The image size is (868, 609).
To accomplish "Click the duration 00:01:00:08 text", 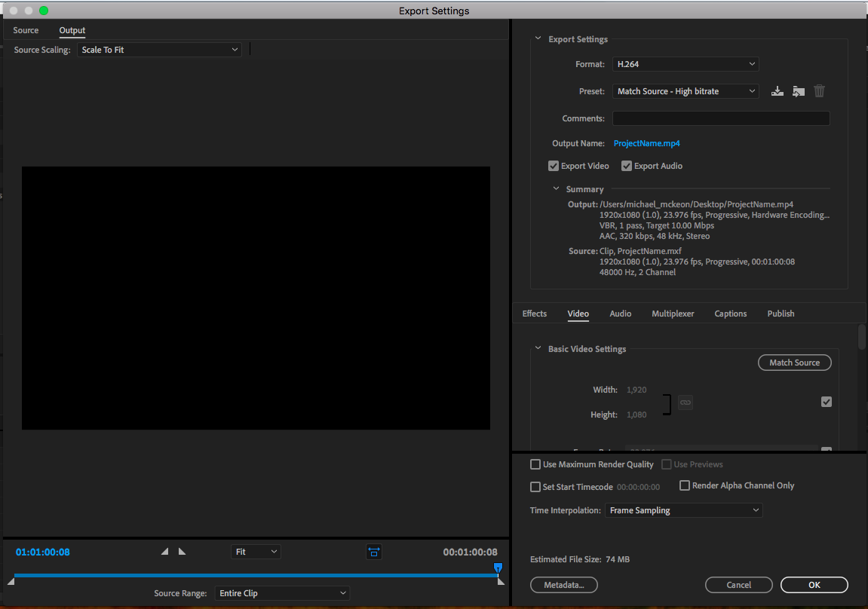I will (470, 552).
